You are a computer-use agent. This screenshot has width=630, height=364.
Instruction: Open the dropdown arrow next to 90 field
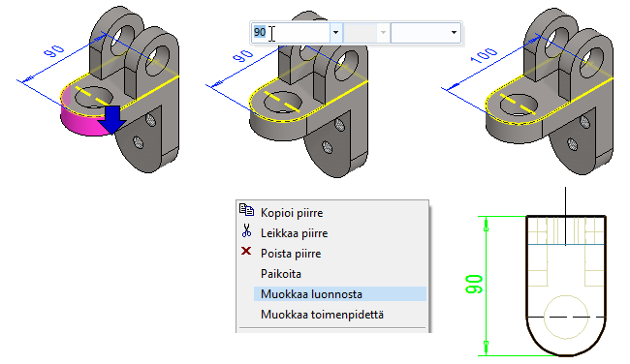pyautogui.click(x=336, y=33)
